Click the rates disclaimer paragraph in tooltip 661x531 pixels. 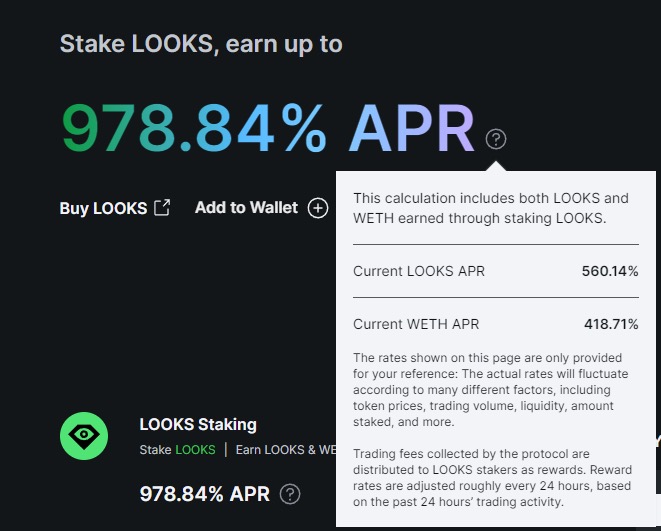pyautogui.click(x=491, y=390)
